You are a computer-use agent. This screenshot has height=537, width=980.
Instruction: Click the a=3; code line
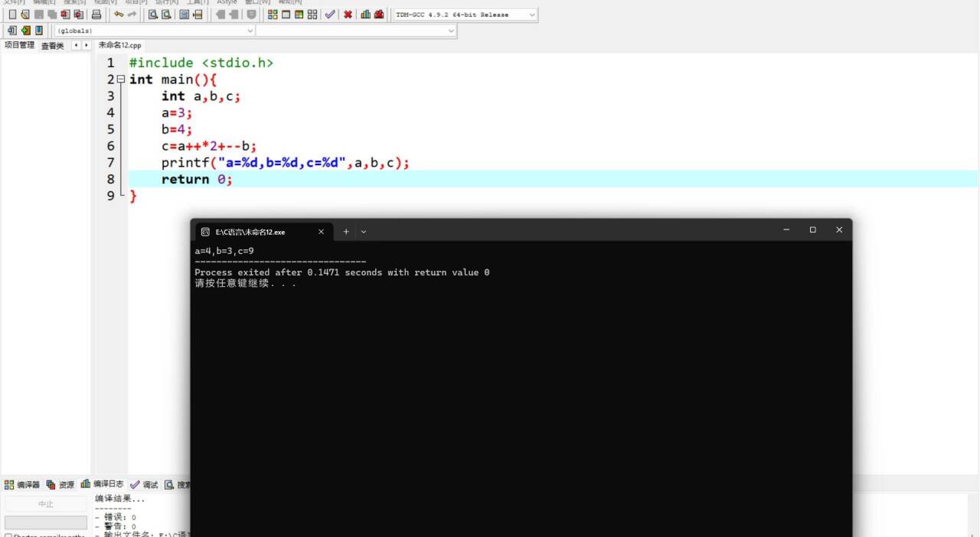tap(177, 112)
